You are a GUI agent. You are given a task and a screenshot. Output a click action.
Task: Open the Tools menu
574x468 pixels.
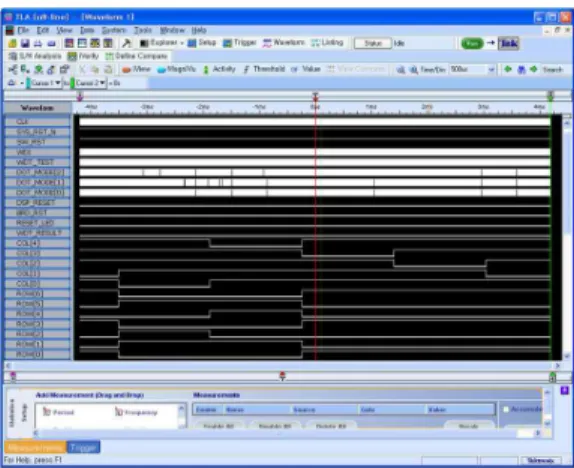click(x=143, y=30)
